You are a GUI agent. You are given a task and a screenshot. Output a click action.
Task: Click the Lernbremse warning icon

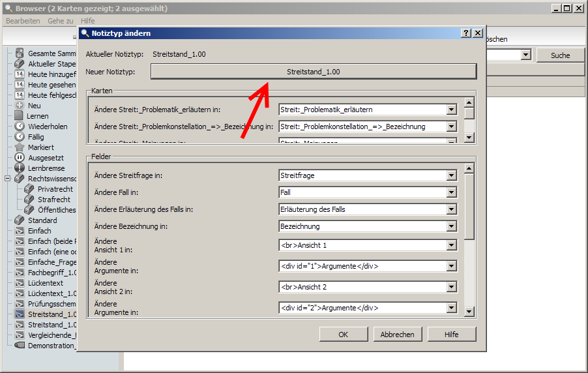pyautogui.click(x=20, y=168)
